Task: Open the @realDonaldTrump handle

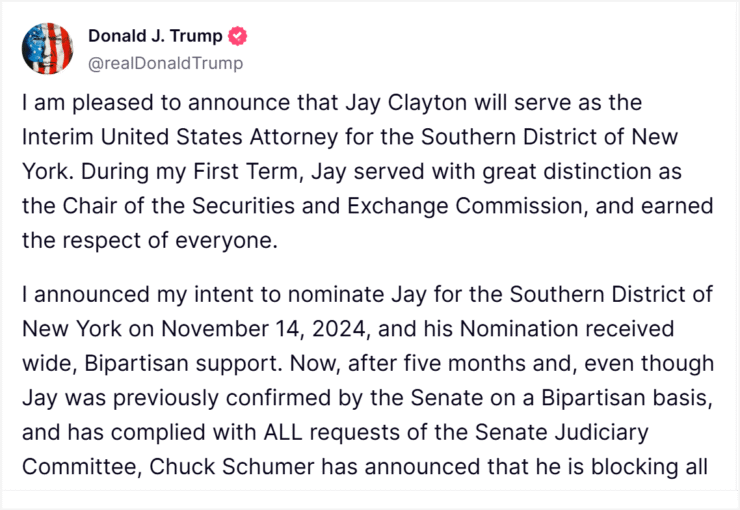Action: pyautogui.click(x=166, y=63)
